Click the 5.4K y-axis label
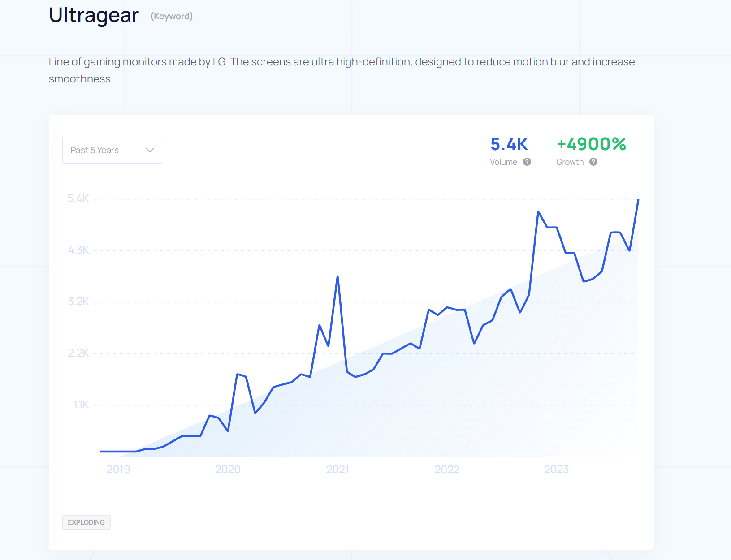The image size is (731, 560). tap(78, 198)
